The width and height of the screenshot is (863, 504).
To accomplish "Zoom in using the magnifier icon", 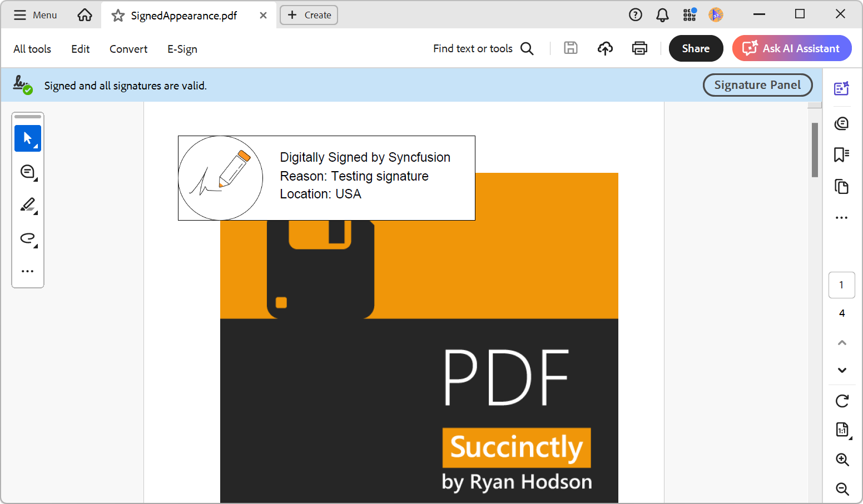I will 841,460.
